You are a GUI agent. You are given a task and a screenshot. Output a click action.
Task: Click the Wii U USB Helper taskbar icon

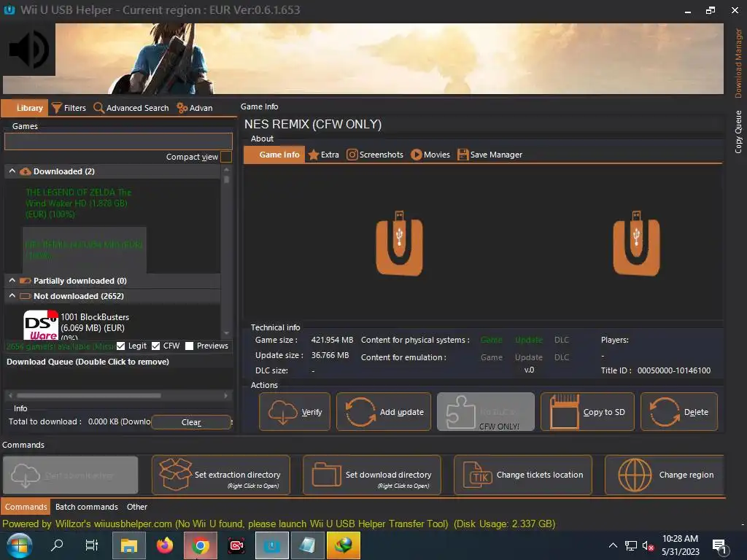point(272,545)
